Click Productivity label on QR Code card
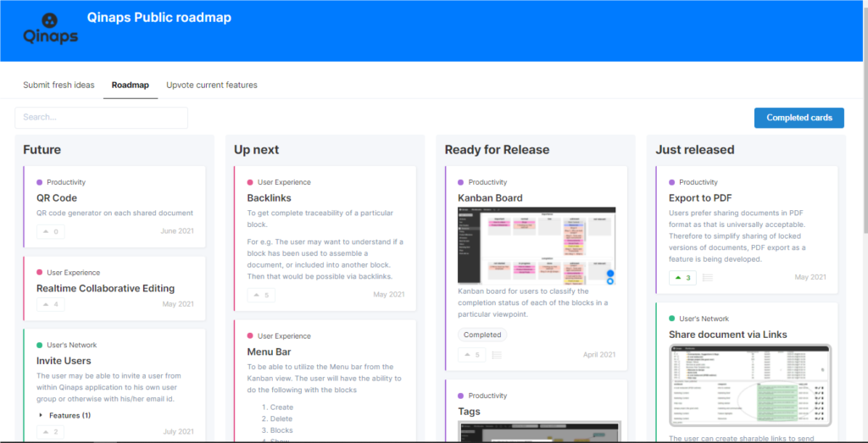 tap(66, 182)
